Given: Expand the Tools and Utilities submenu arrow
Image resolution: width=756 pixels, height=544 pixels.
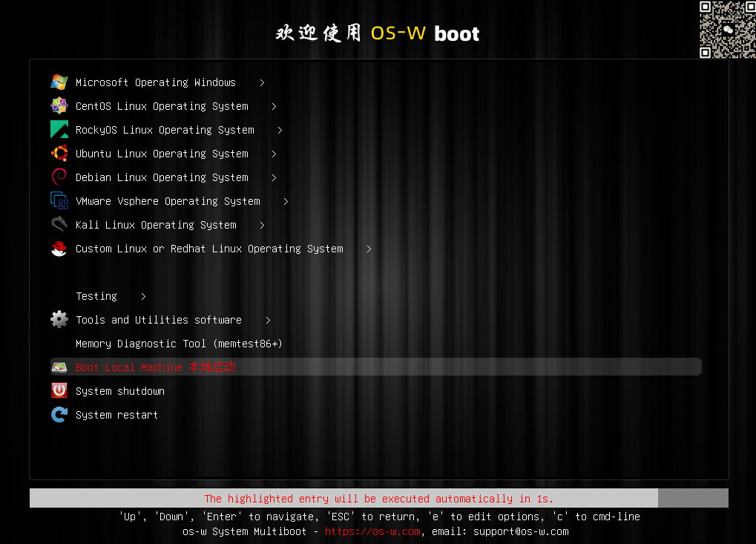Looking at the screenshot, I should pos(268,320).
